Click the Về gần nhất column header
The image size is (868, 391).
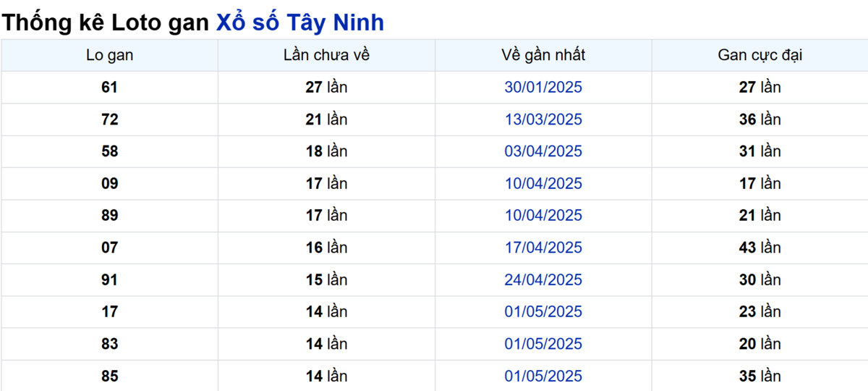pyautogui.click(x=543, y=55)
